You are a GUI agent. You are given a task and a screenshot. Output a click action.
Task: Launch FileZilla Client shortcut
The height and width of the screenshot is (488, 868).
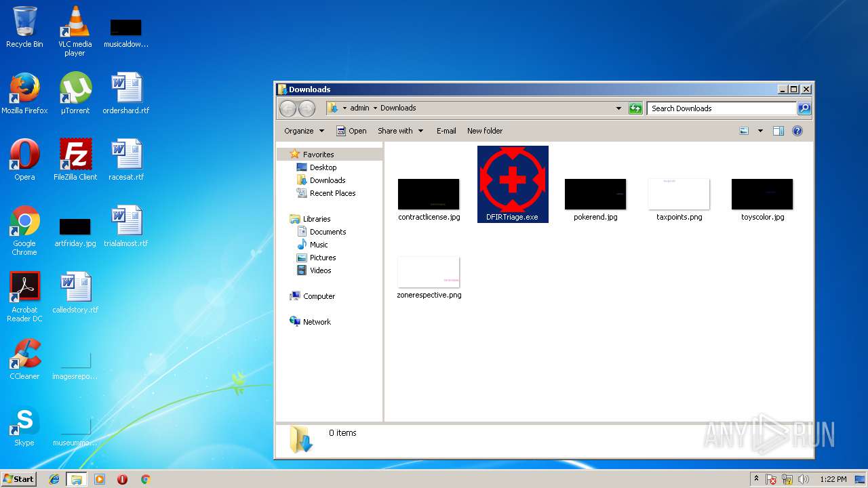[x=75, y=160]
